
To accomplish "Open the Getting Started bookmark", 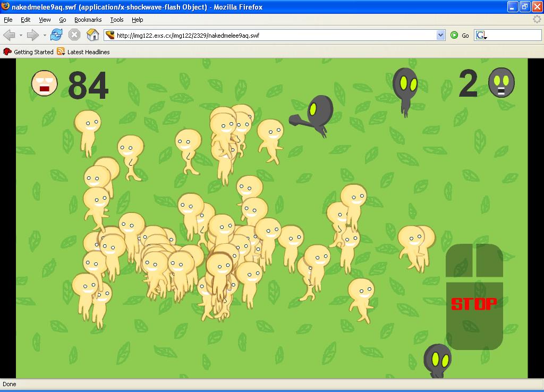I will pos(29,52).
